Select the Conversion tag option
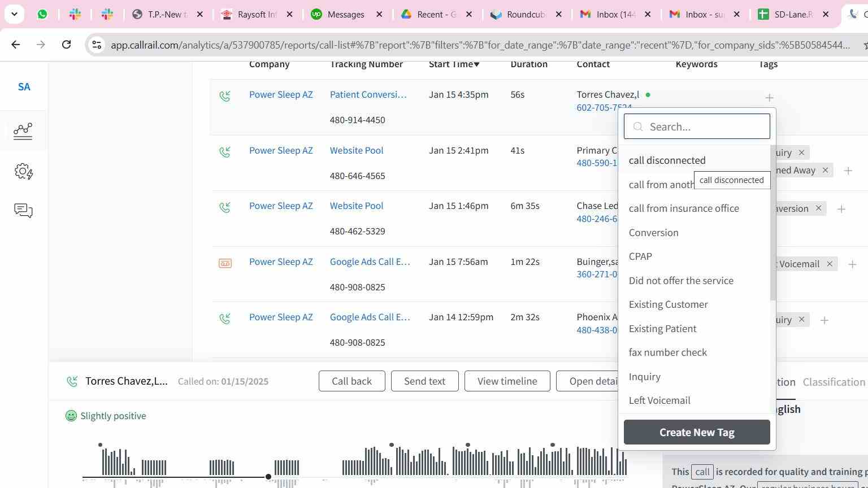This screenshot has width=868, height=488. [x=654, y=233]
